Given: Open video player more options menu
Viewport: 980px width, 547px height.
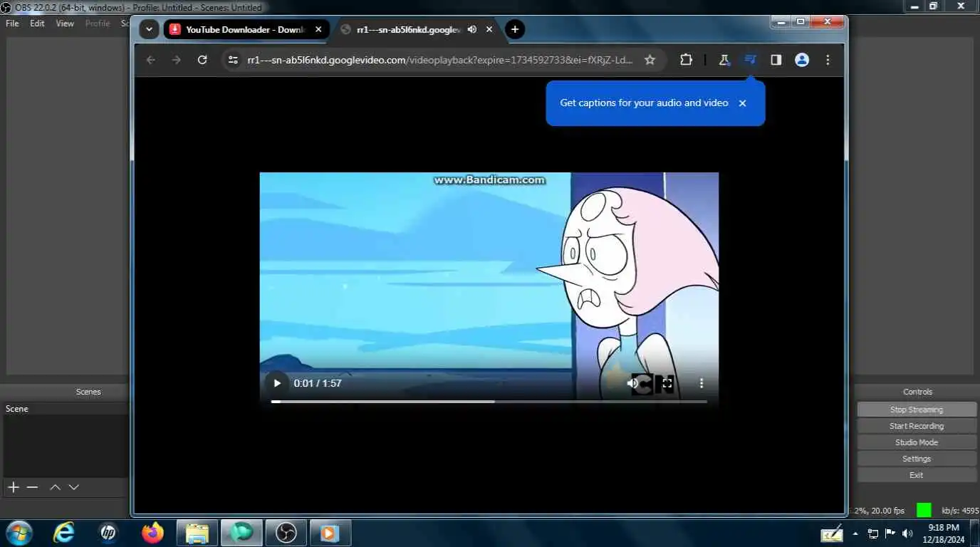Looking at the screenshot, I should [702, 383].
